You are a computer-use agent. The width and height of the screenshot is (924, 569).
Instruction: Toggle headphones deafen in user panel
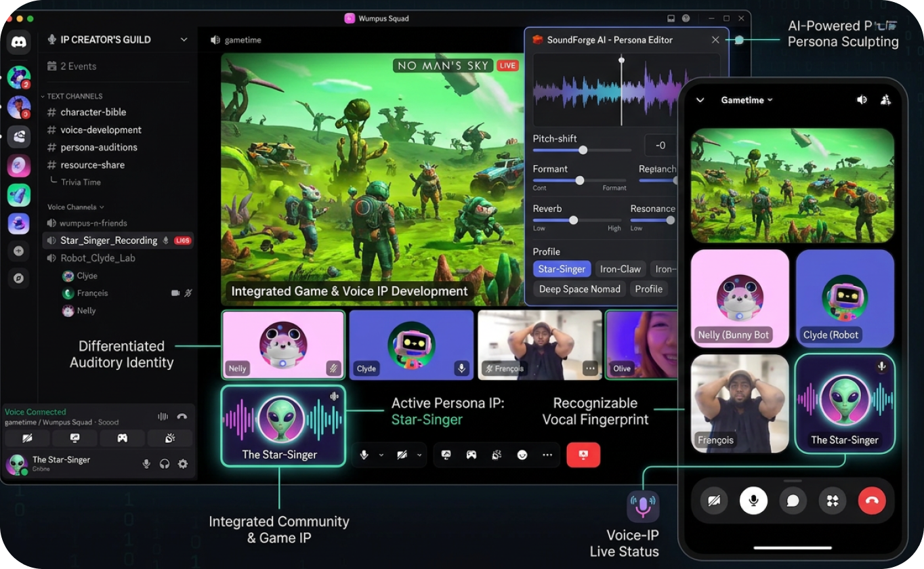[x=164, y=464]
